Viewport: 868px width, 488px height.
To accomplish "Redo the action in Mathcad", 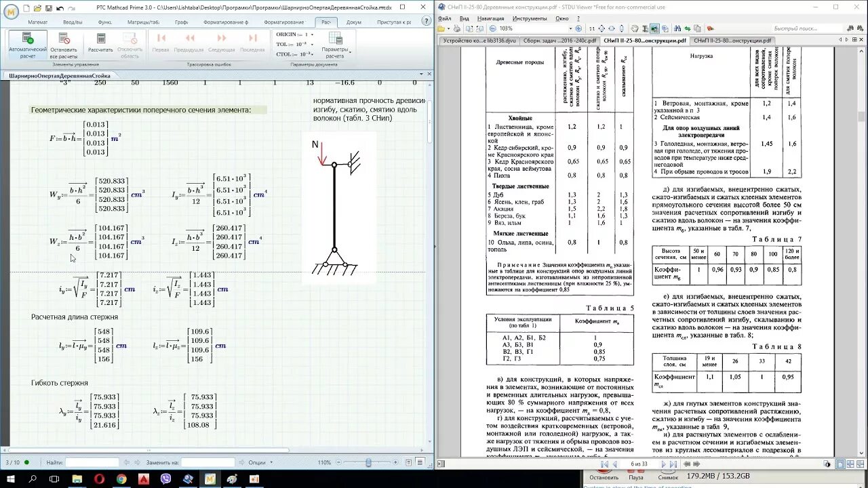I will [x=71, y=7].
